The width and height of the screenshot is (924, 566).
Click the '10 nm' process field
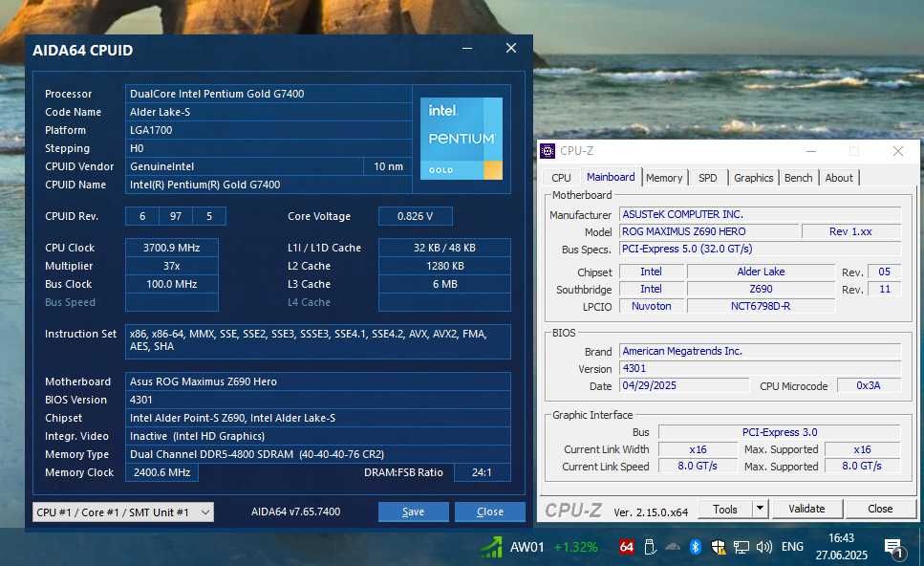[388, 167]
